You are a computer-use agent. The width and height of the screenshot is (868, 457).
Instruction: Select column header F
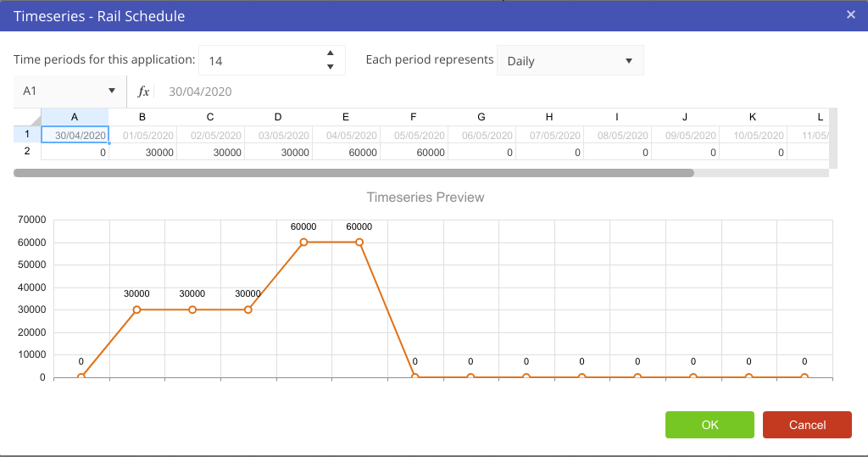click(x=413, y=117)
